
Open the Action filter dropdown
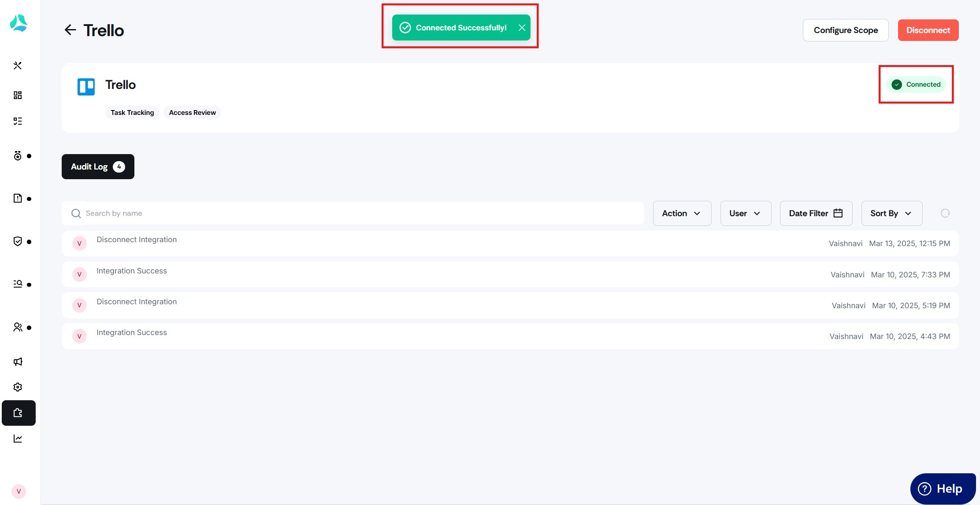(x=682, y=214)
